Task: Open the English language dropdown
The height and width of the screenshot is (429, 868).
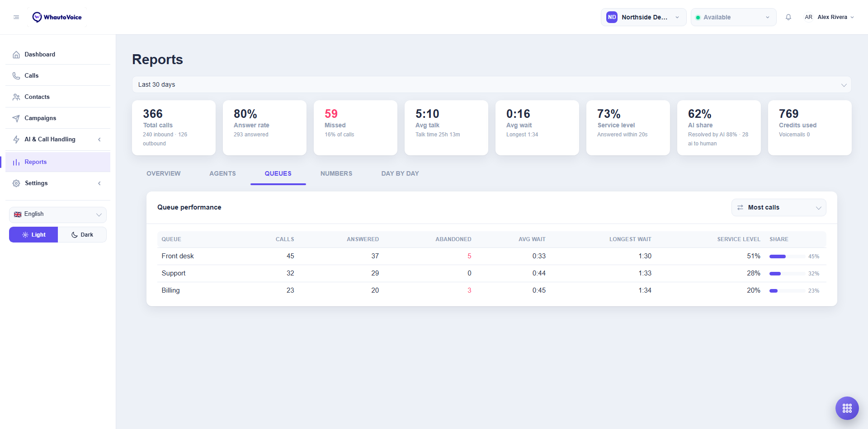Action: [x=58, y=214]
